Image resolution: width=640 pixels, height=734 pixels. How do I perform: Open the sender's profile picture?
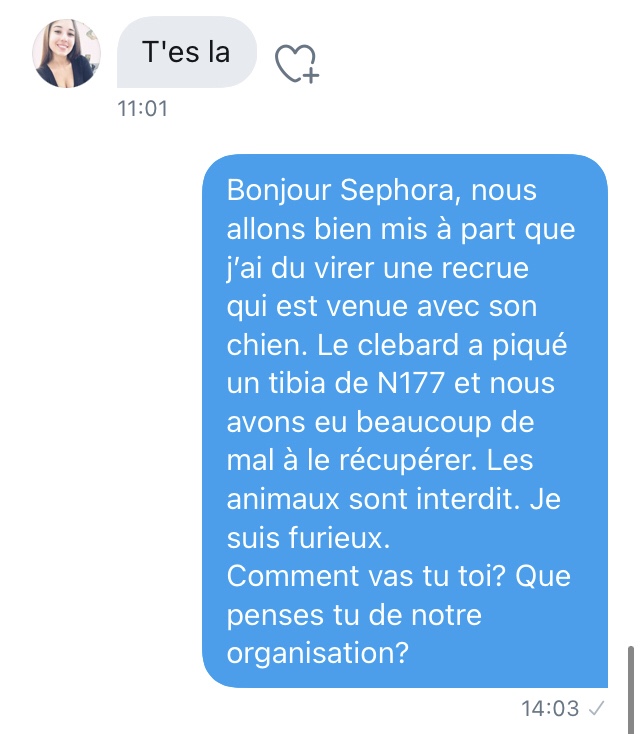(66, 53)
